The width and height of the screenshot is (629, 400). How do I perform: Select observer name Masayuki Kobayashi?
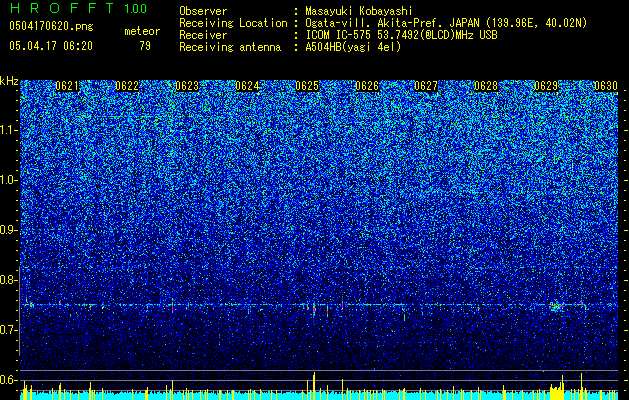coord(358,11)
